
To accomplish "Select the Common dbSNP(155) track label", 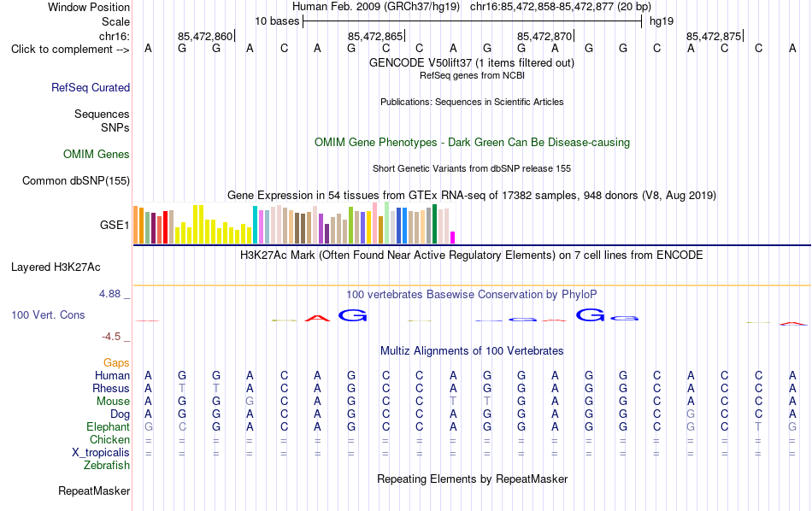I will (76, 180).
